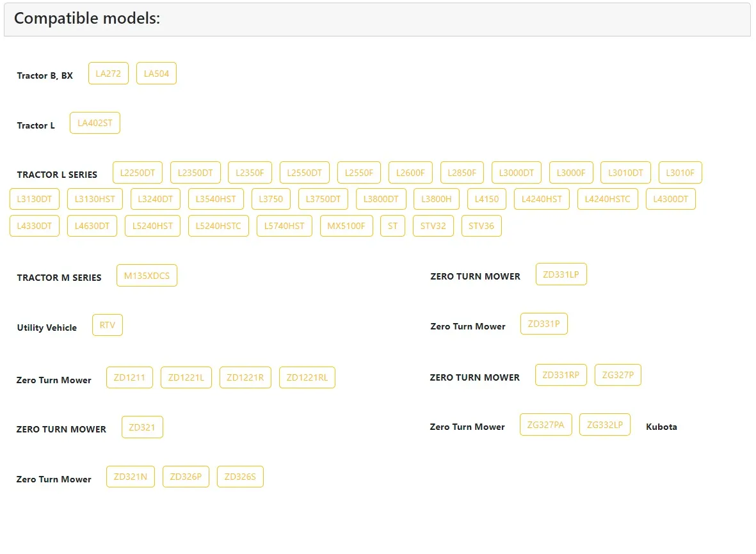Select the ZD1211 mower tag
The width and height of the screenshot is (756, 554).
click(x=129, y=377)
